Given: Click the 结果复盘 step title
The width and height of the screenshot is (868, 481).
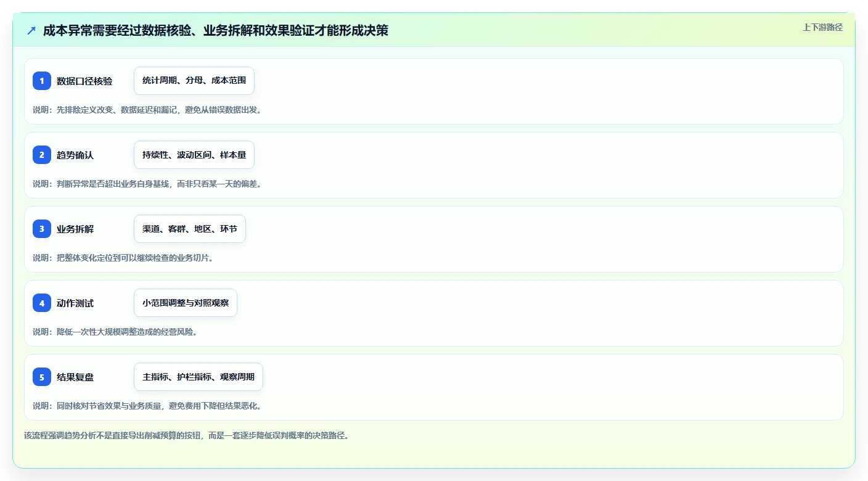Looking at the screenshot, I should (x=75, y=377).
